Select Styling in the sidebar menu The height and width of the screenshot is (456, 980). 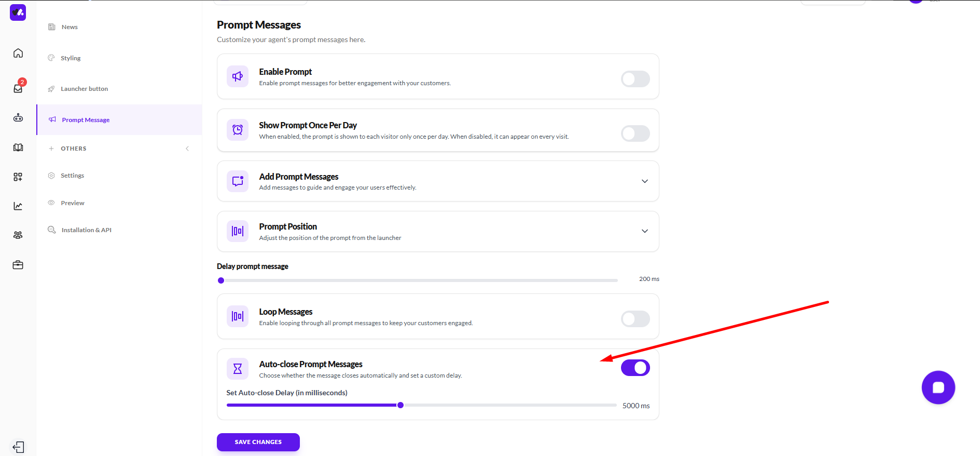click(x=71, y=58)
